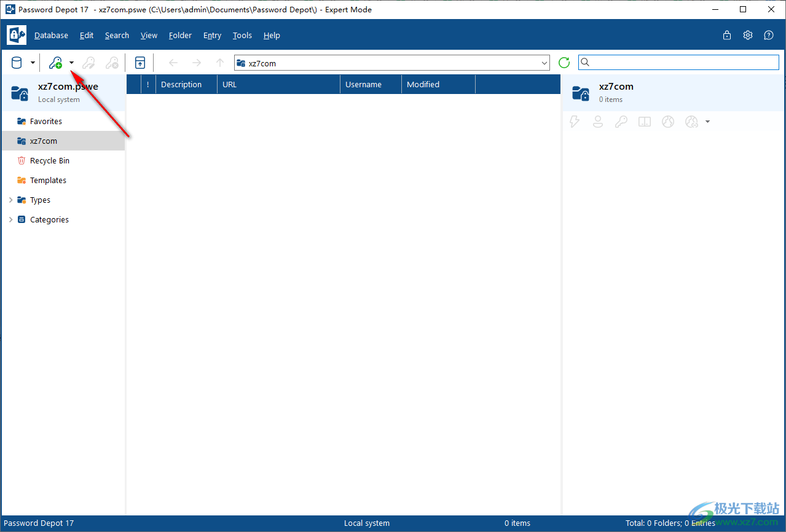This screenshot has width=786, height=532.
Task: Sort by the Username column
Action: 371,85
